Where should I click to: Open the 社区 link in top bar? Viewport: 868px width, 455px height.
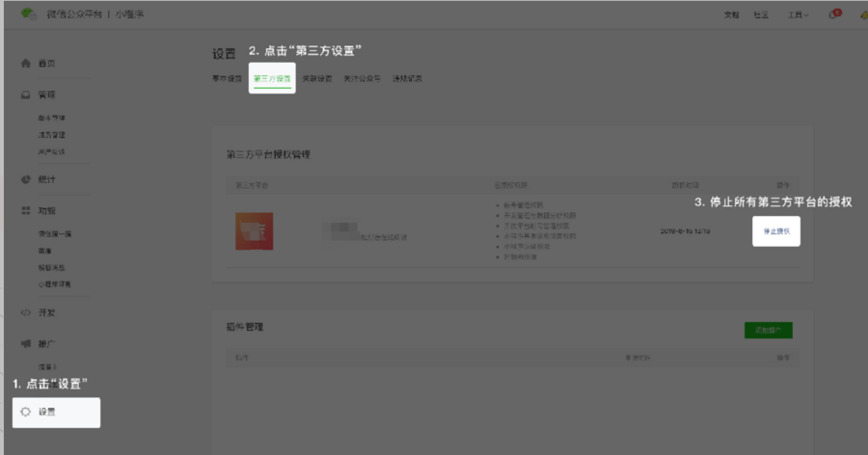tap(761, 15)
